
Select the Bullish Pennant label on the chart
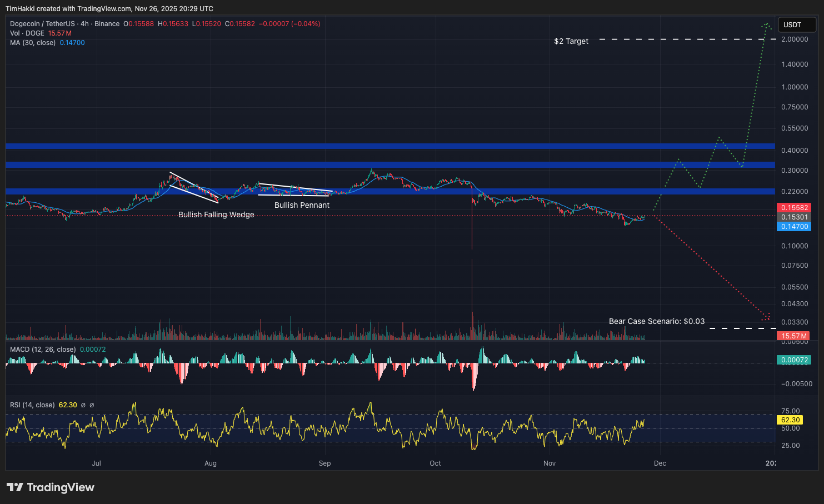tap(302, 205)
